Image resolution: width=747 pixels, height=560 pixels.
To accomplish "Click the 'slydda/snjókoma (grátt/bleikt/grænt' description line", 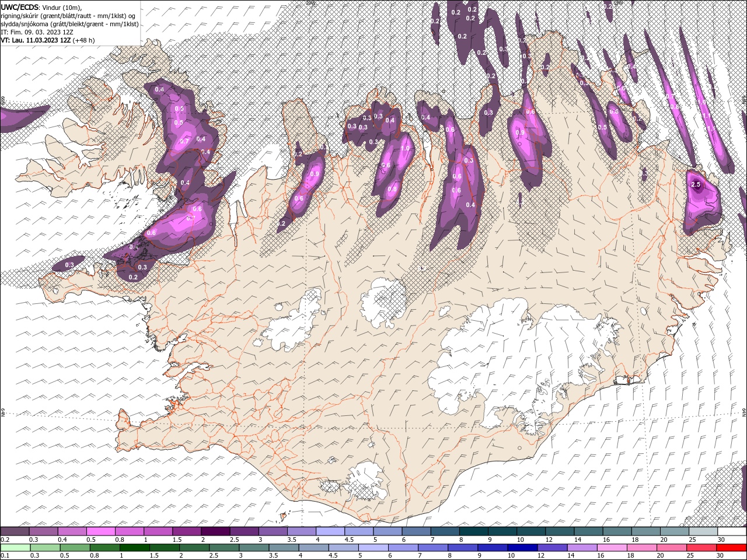I will pos(69,24).
